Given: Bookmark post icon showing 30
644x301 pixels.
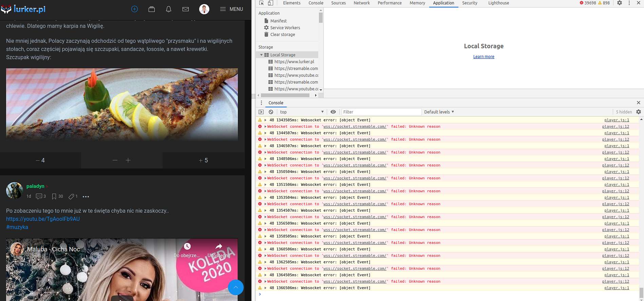Looking at the screenshot, I should (x=57, y=196).
